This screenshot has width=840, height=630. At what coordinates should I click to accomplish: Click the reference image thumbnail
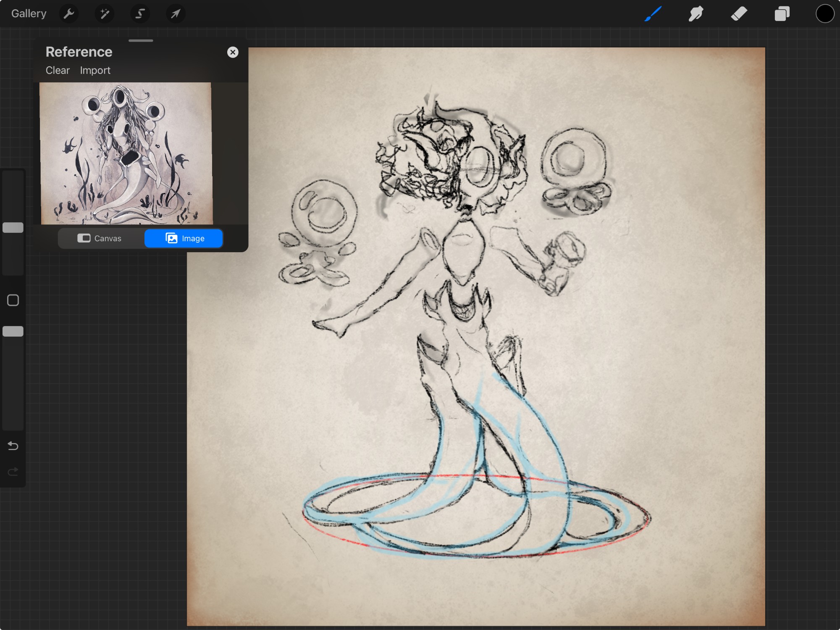126,153
